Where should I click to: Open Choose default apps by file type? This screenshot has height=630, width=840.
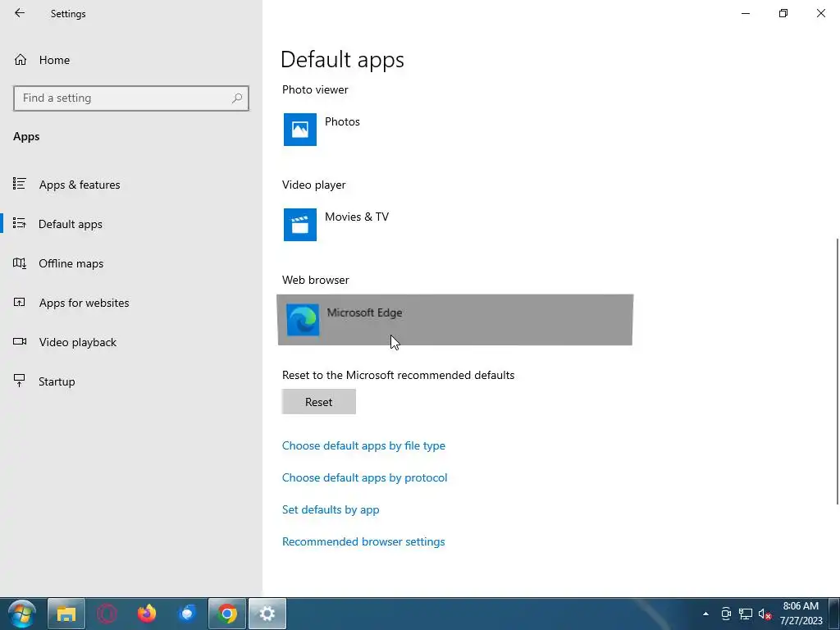tap(363, 445)
